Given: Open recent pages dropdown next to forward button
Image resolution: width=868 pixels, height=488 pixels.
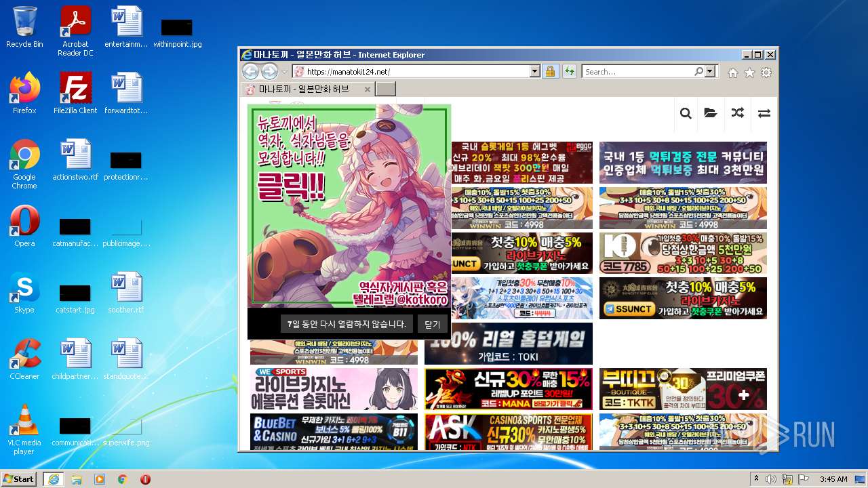Looking at the screenshot, I should [x=285, y=72].
